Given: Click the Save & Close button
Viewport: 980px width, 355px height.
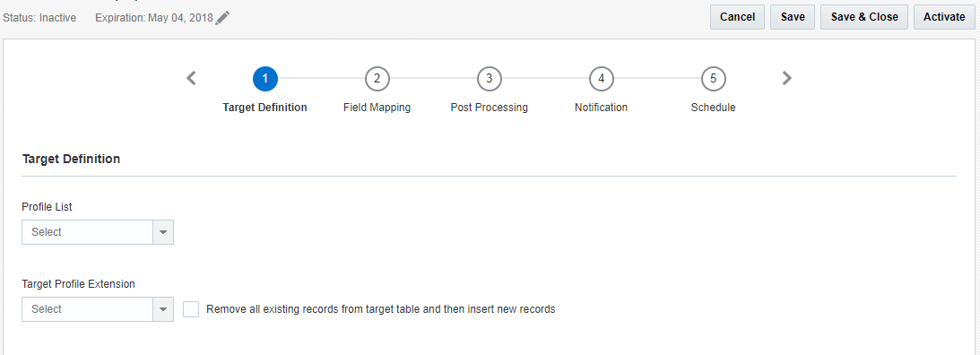Looking at the screenshot, I should pyautogui.click(x=864, y=17).
